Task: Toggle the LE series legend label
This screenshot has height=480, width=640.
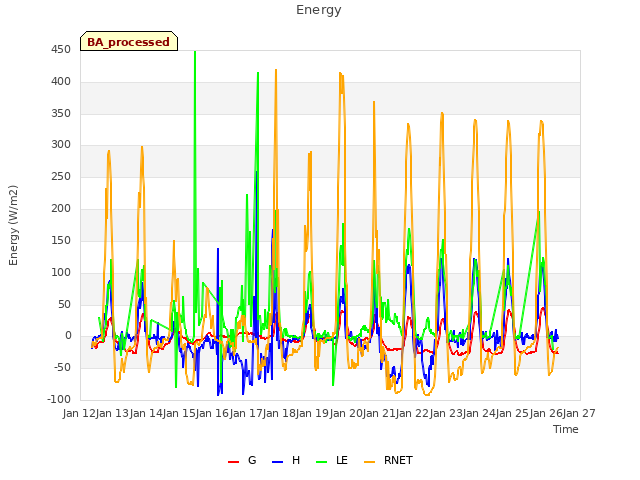Action: tap(342, 460)
